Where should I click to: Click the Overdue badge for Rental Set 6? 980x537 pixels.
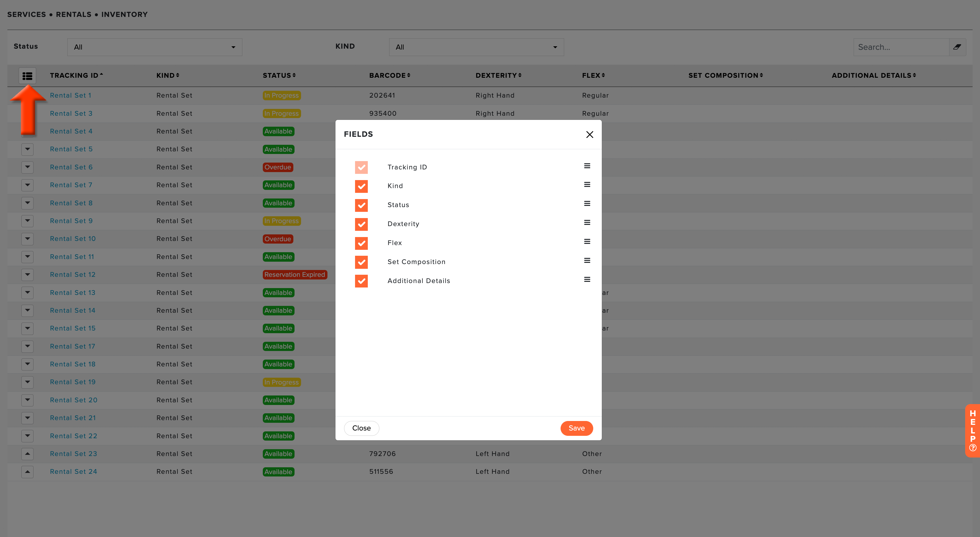(x=278, y=167)
